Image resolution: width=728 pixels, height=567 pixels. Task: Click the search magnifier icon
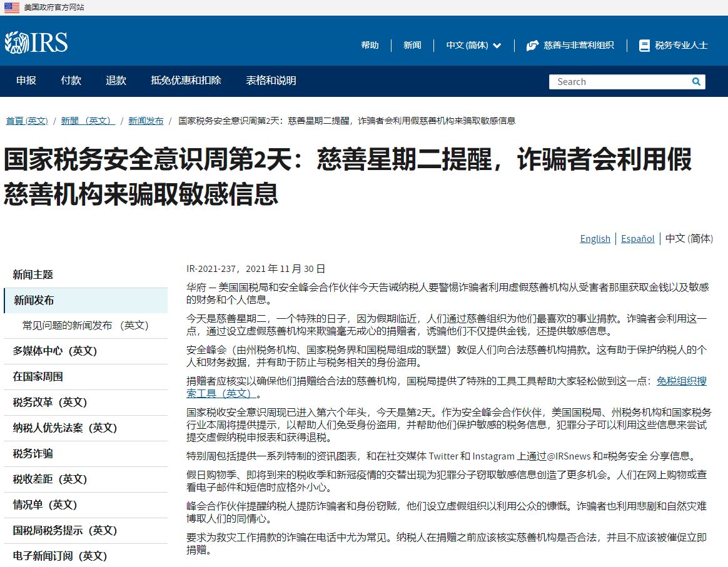tap(696, 82)
